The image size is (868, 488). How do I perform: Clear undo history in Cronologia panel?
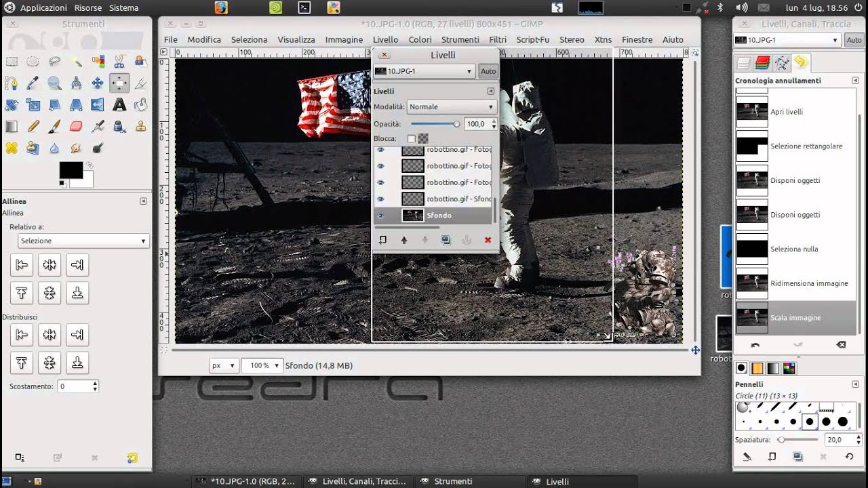(841, 345)
